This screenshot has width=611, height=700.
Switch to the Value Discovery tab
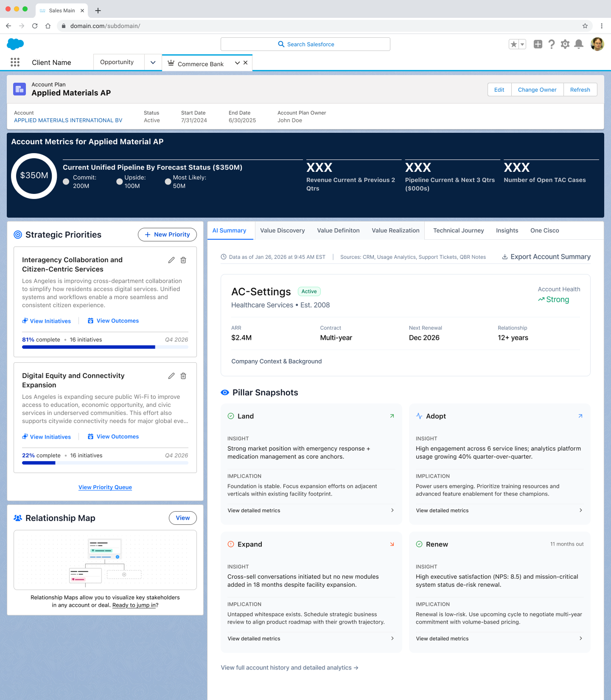click(x=282, y=230)
